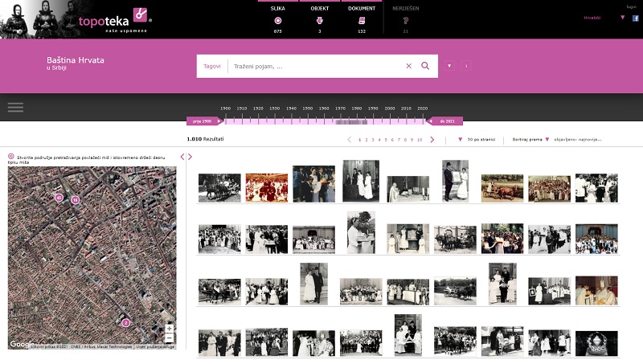The image size is (643, 364).
Task: Open the Hrvatski language dropdown
Action: 621,18
